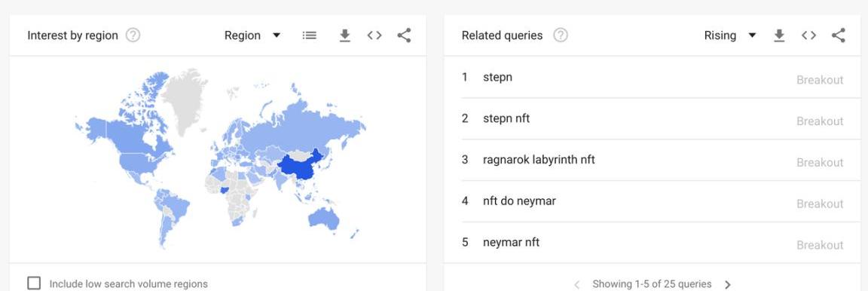The image size is (868, 291).
Task: Open the Rising dropdown
Action: (x=730, y=35)
